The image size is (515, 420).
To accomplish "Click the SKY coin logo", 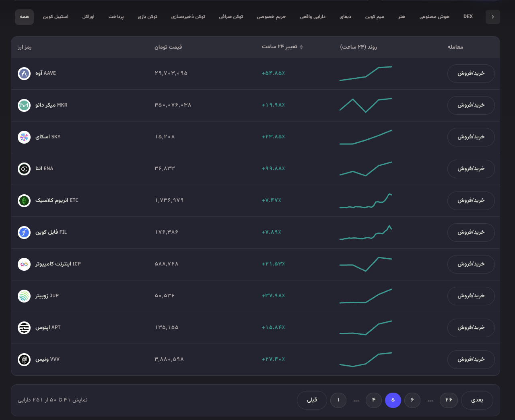I will pos(24,137).
